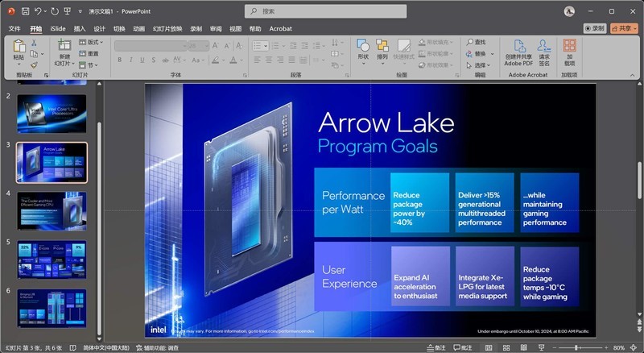Open the Comments (批注) pane

click(463, 348)
